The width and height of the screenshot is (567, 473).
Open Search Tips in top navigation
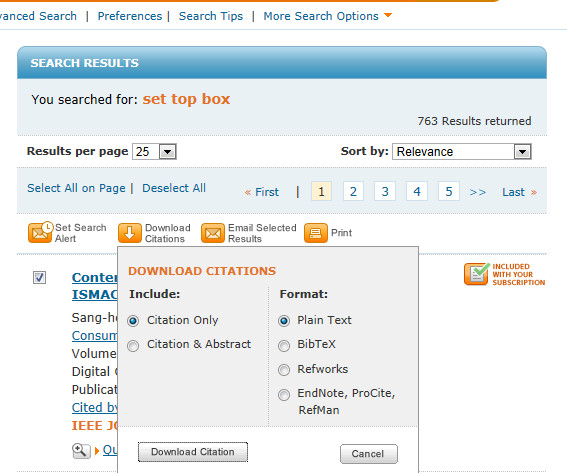pyautogui.click(x=211, y=16)
